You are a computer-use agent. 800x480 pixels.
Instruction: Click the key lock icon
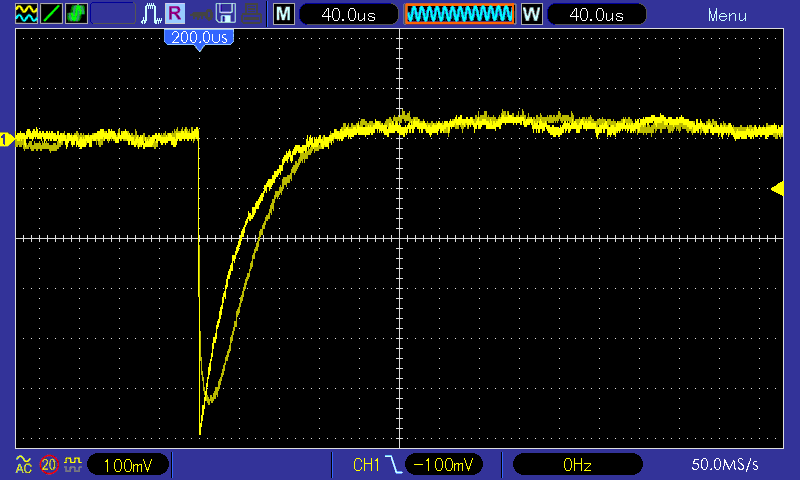[202, 15]
